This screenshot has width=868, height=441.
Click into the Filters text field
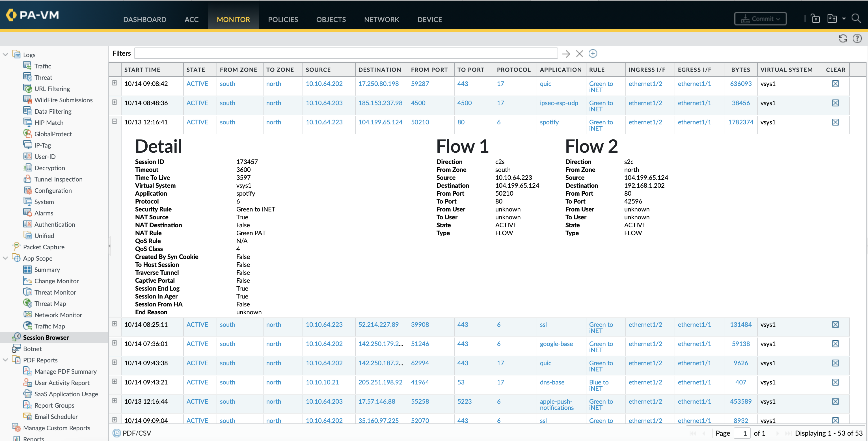(346, 53)
